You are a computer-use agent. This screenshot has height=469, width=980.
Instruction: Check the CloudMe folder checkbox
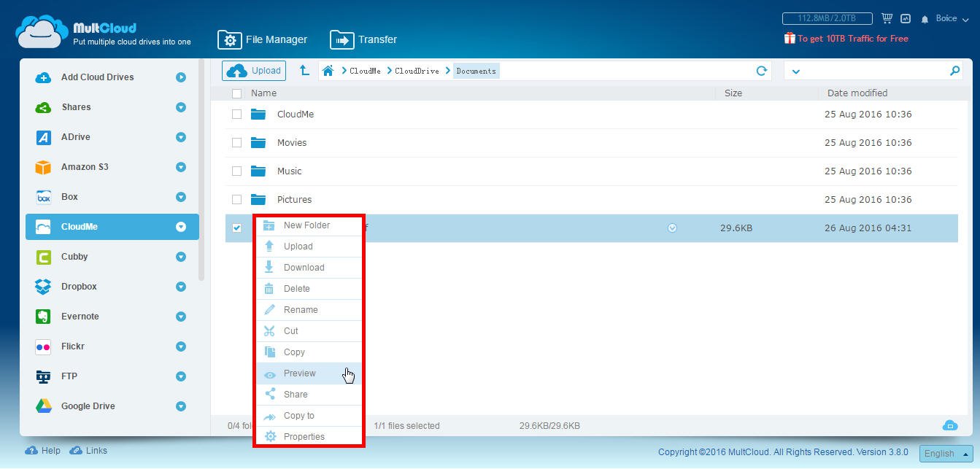coord(236,115)
